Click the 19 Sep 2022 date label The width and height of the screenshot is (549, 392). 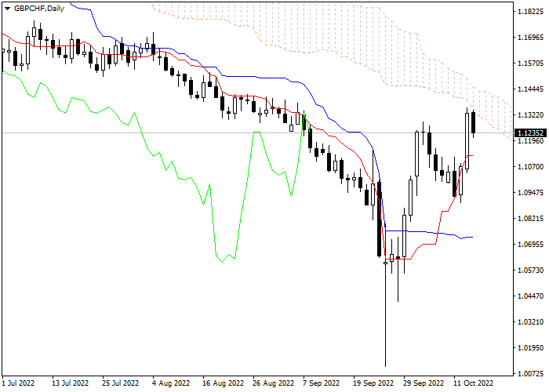[x=373, y=383]
